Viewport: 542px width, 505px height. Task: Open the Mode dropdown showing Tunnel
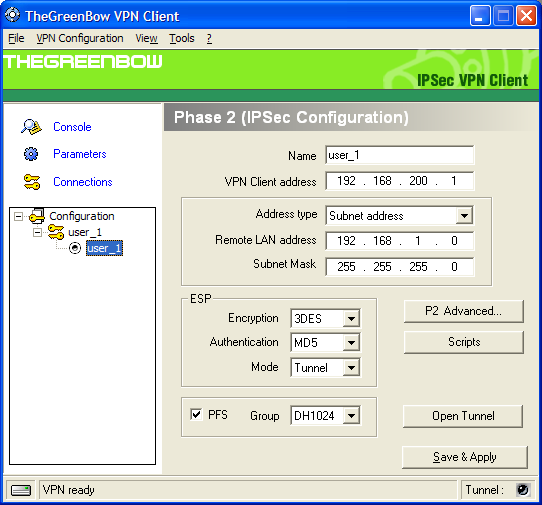pos(351,367)
